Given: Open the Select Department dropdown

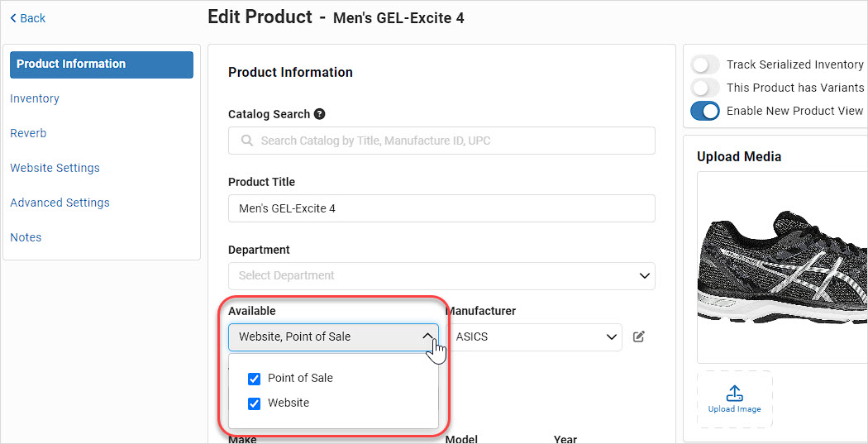Looking at the screenshot, I should 441,275.
